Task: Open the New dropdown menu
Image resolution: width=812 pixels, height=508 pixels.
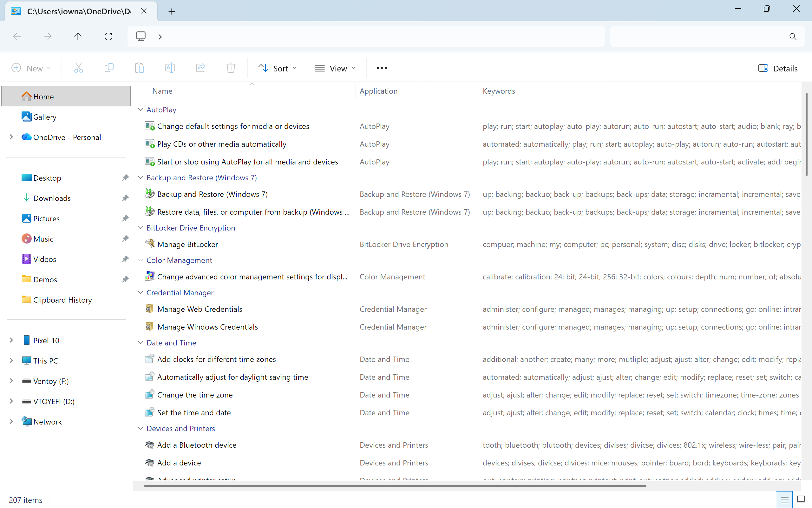Action: click(31, 68)
